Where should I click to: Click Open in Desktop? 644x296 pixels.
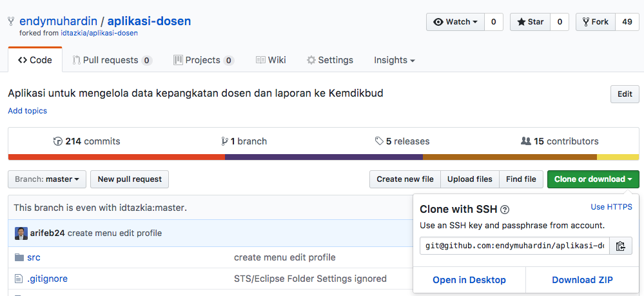[469, 280]
